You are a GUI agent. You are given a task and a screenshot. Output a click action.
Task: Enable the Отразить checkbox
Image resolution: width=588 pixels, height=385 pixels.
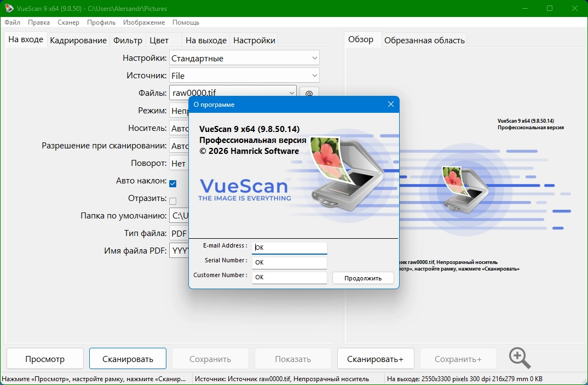click(173, 201)
